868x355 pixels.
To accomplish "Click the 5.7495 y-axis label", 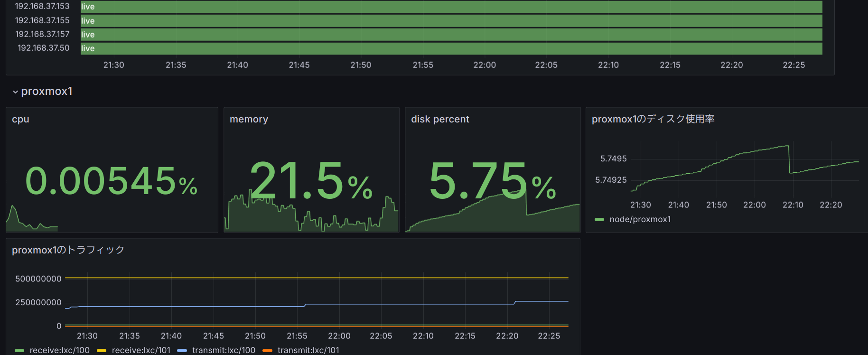I will point(613,159).
